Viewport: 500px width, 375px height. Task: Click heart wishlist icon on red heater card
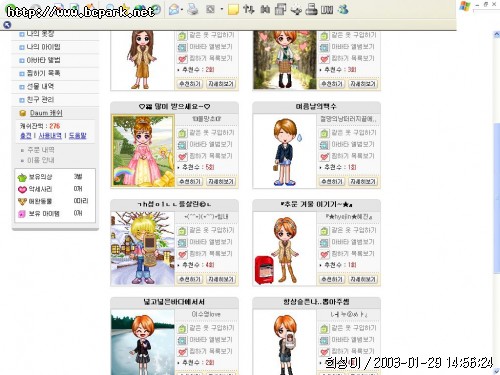(x=324, y=254)
